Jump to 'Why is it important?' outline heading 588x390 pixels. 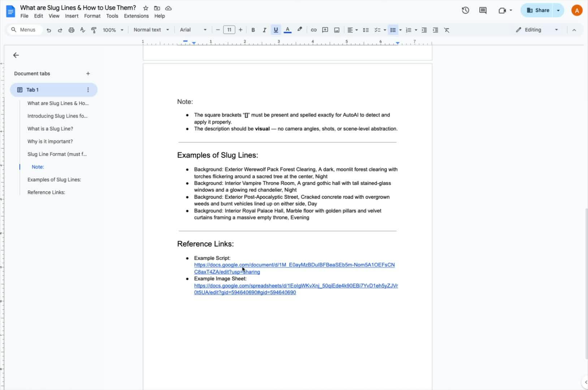click(50, 142)
